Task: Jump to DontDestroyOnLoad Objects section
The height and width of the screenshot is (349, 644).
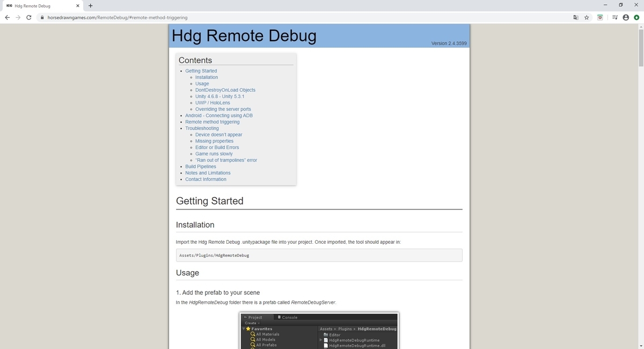Action: click(x=225, y=90)
